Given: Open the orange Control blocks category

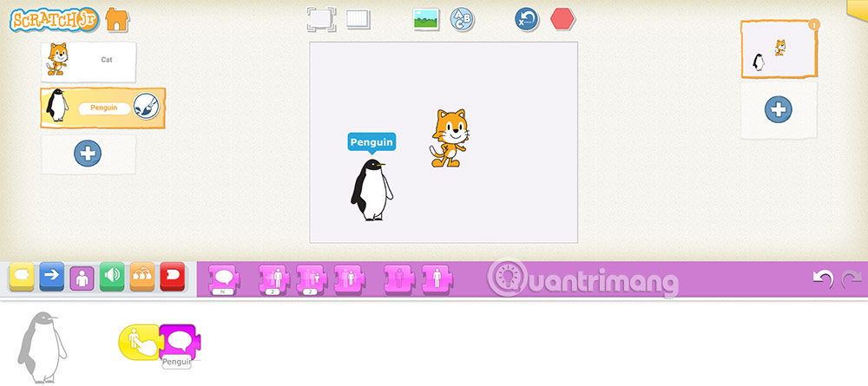Looking at the screenshot, I should (142, 276).
